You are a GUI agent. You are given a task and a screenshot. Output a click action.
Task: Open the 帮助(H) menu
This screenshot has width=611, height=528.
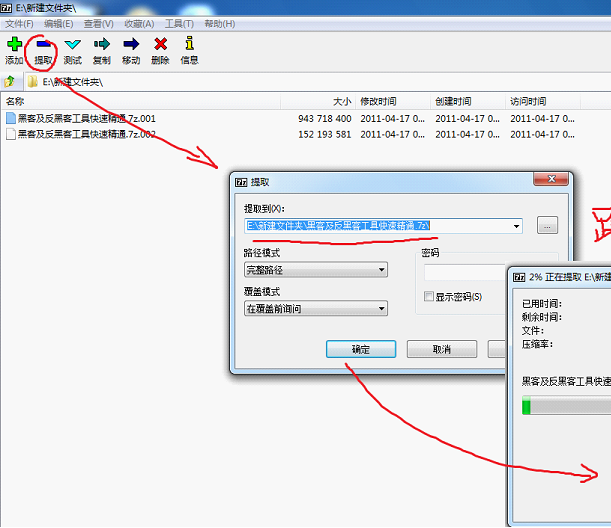click(220, 24)
